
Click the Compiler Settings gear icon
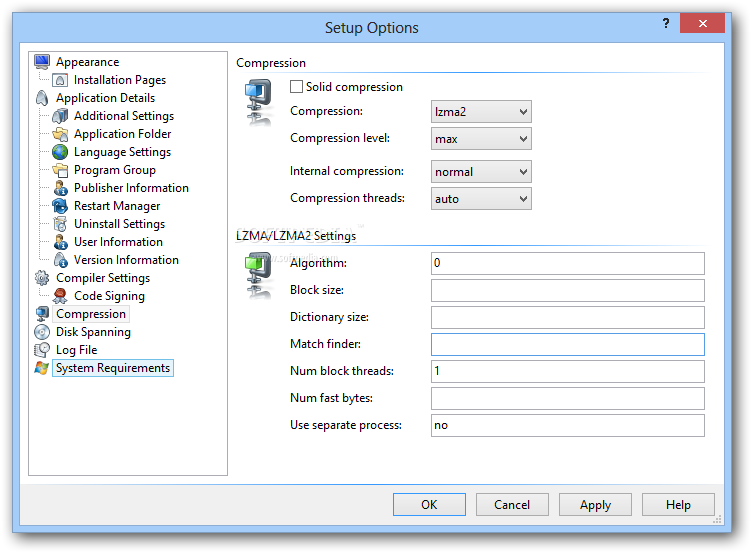point(42,278)
